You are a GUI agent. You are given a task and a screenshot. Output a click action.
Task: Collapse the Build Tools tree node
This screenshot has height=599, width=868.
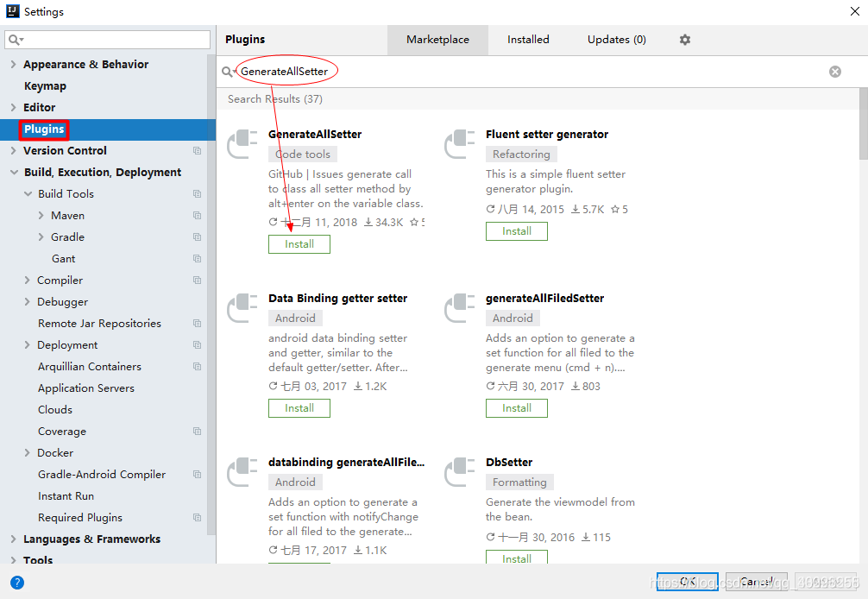click(28, 193)
